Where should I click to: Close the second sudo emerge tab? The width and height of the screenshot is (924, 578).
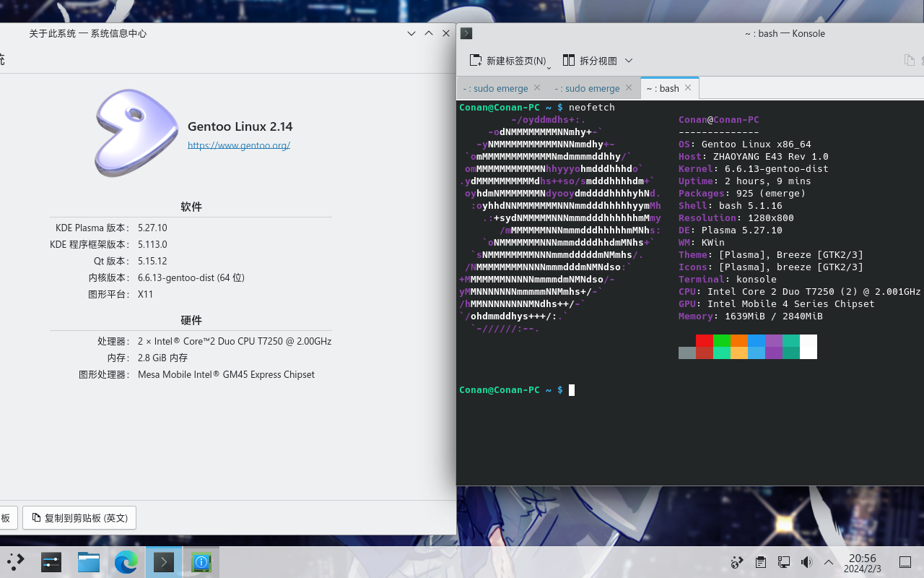[628, 87]
